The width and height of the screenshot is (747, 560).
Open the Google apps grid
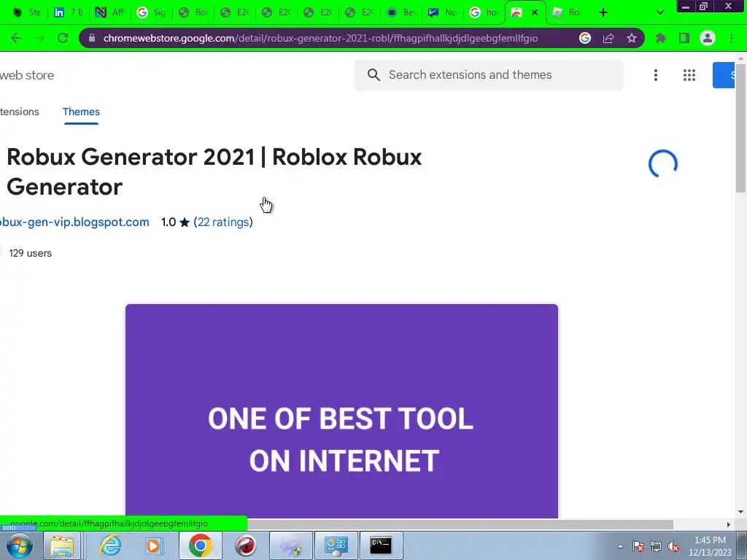689,75
